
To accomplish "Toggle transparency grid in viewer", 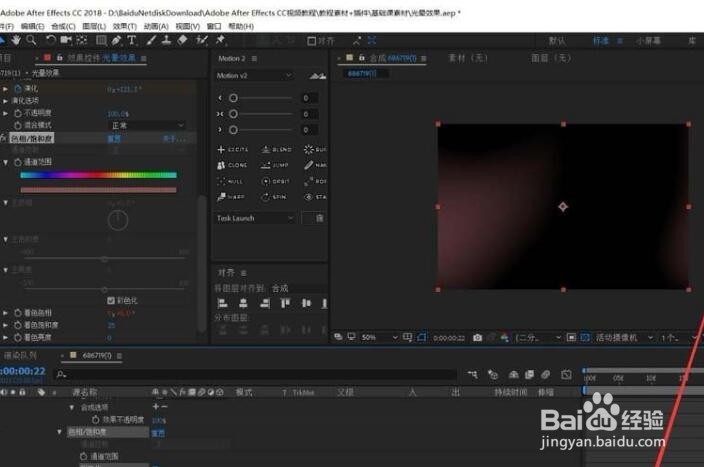I will [585, 337].
